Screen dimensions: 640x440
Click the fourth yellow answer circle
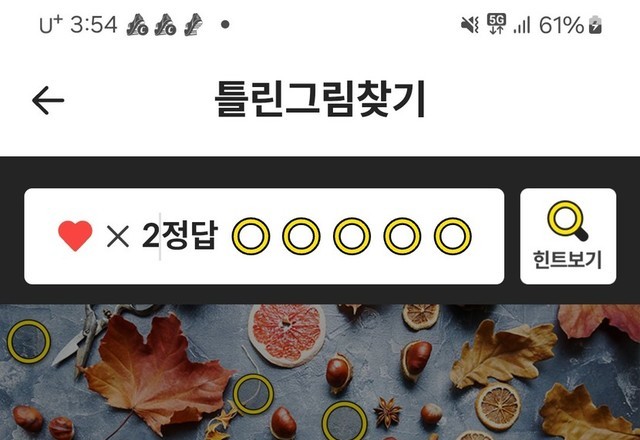402,236
